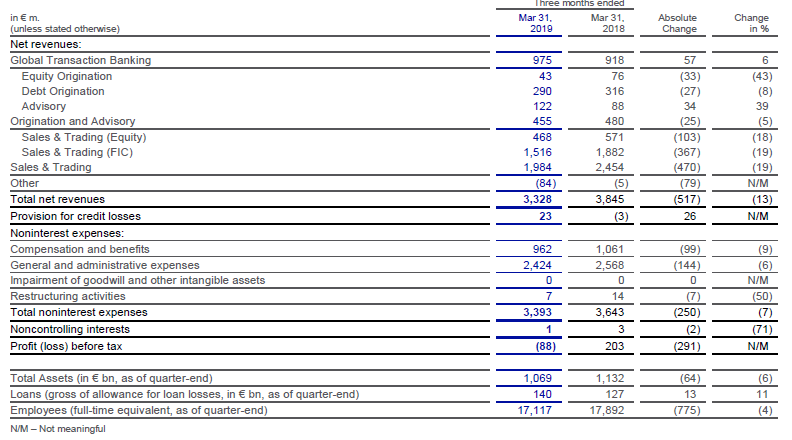Click 'General and administrative expenses' label
The image size is (792, 440).
coord(105,266)
